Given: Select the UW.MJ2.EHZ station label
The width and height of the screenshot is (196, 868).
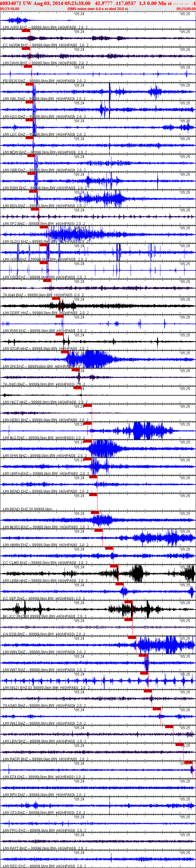Looking at the screenshot, I should click(14, 438).
